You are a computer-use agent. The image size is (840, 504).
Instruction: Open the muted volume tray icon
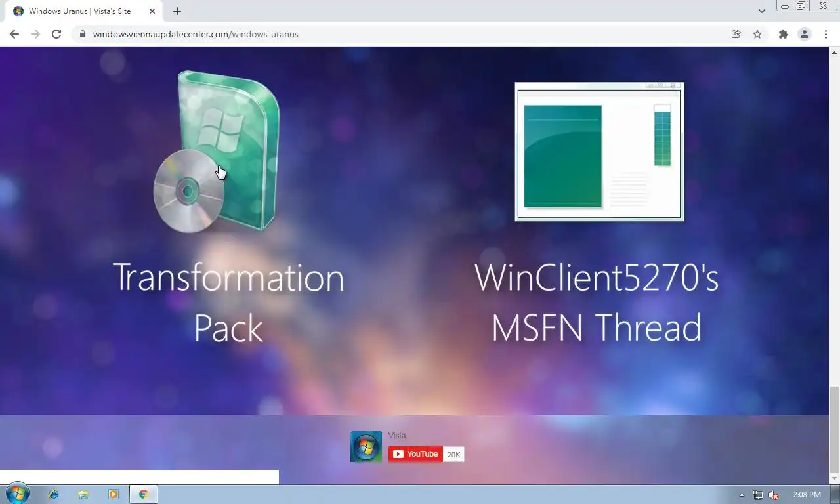(774, 495)
